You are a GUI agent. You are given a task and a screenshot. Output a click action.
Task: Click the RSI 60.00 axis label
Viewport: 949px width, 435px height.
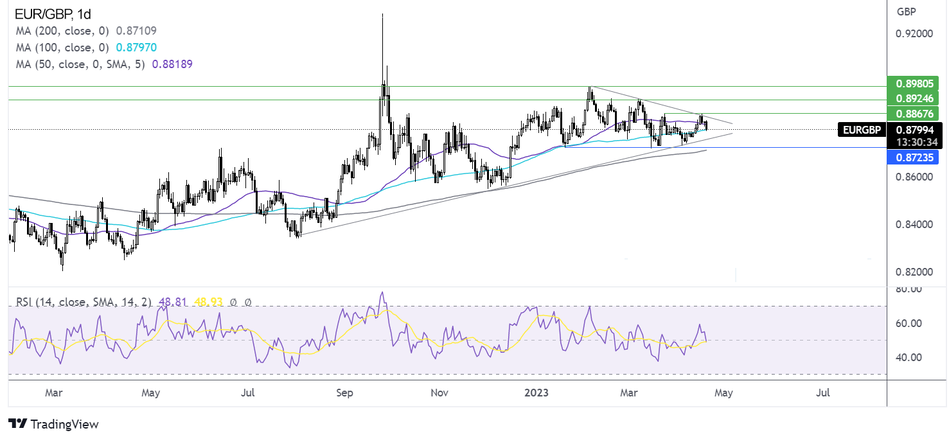(x=908, y=323)
